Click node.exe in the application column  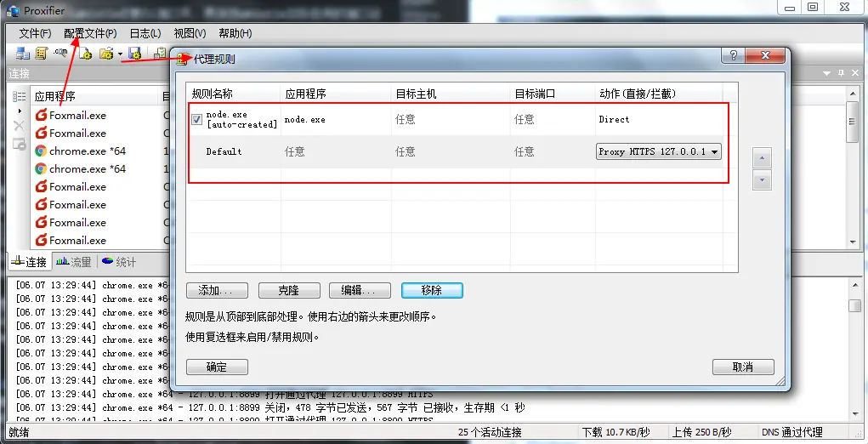[x=304, y=120]
